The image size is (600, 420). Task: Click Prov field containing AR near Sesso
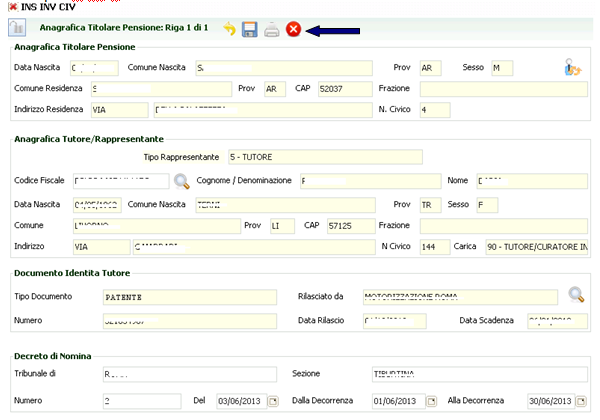pyautogui.click(x=430, y=68)
